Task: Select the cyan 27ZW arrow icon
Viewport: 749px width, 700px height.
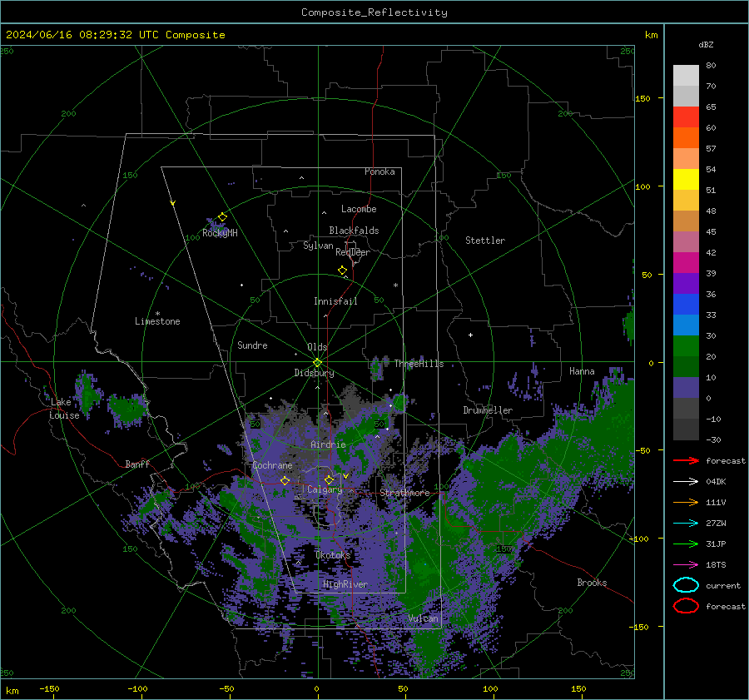Action: click(x=686, y=523)
